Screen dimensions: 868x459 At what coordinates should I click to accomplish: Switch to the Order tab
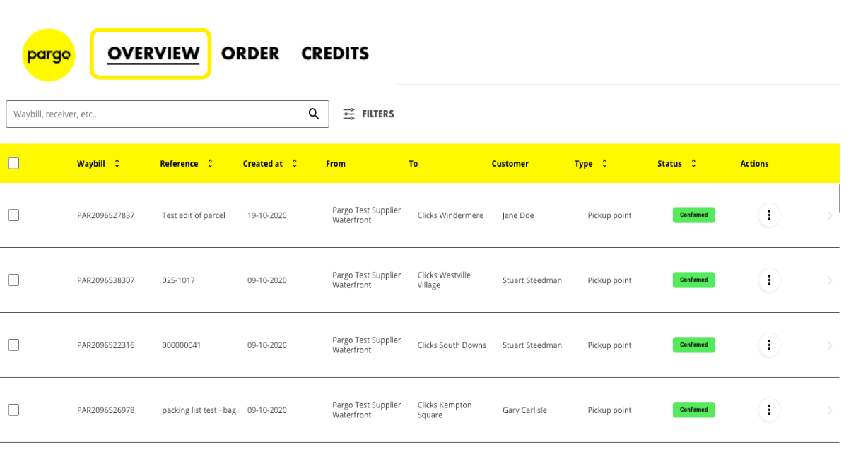pos(250,54)
